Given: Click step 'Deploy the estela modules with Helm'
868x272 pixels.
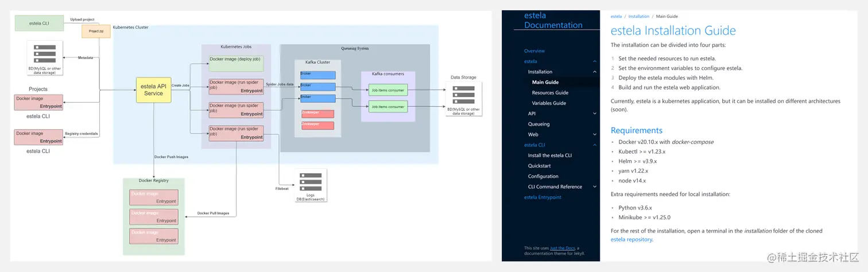Looking at the screenshot, I should [x=667, y=77].
